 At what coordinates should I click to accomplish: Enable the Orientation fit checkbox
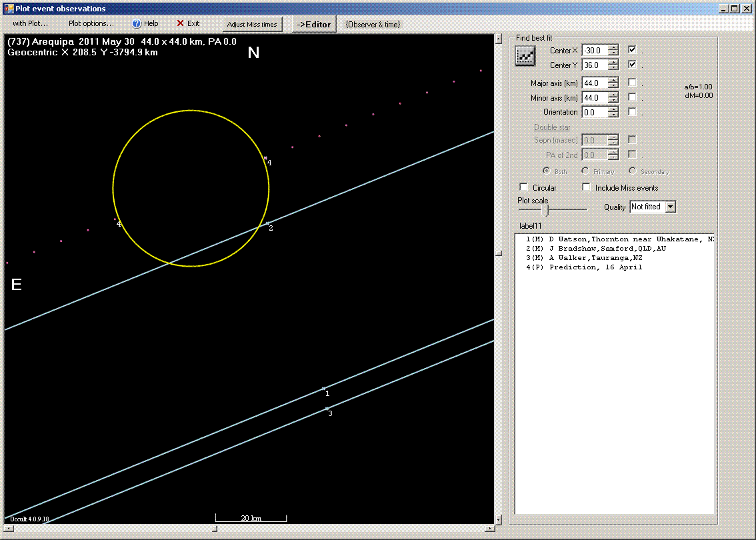coord(632,111)
